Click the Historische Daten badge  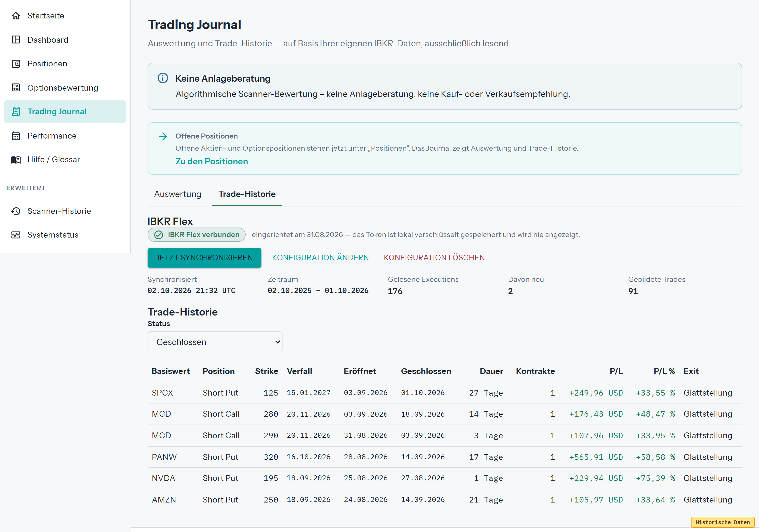coord(723,522)
